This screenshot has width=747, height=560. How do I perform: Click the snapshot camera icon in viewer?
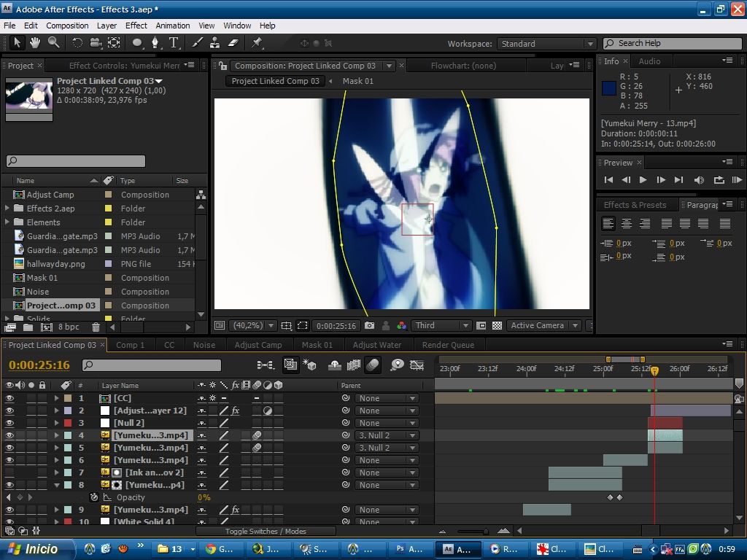point(369,325)
